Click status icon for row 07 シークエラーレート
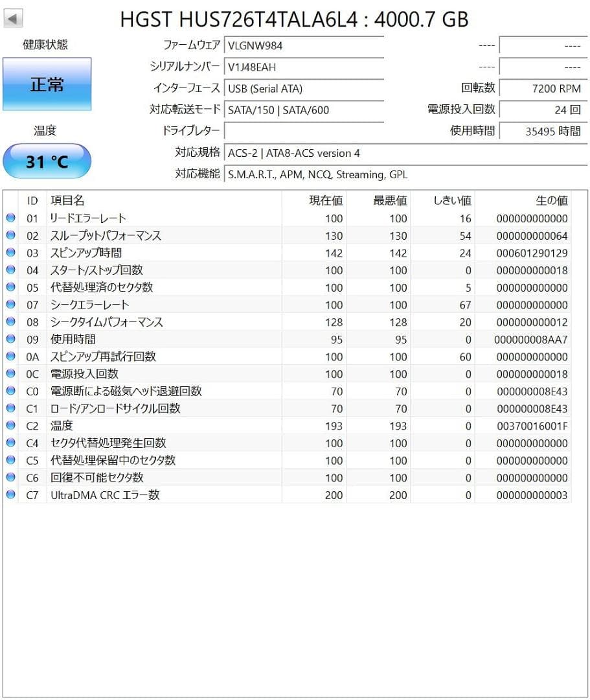Viewport: 590px width, 700px height. [11, 305]
